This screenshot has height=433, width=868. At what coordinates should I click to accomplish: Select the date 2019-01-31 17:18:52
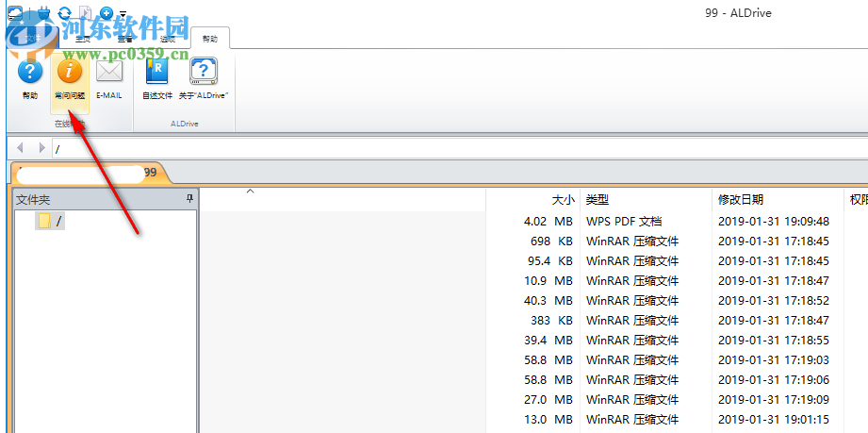[x=774, y=301]
